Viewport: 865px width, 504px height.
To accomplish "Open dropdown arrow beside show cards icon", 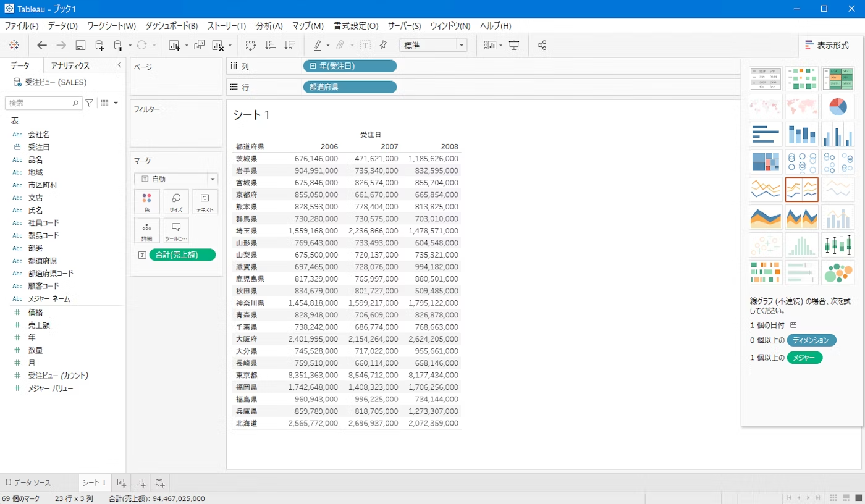I will pos(501,45).
